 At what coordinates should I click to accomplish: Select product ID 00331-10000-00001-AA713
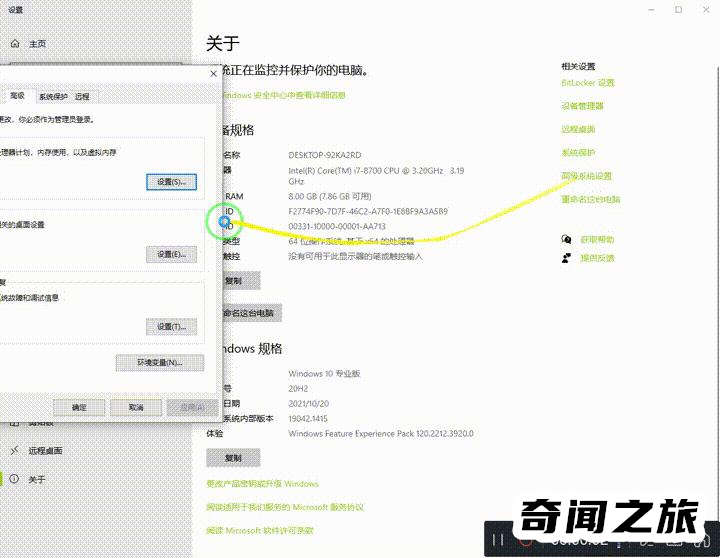(x=337, y=226)
